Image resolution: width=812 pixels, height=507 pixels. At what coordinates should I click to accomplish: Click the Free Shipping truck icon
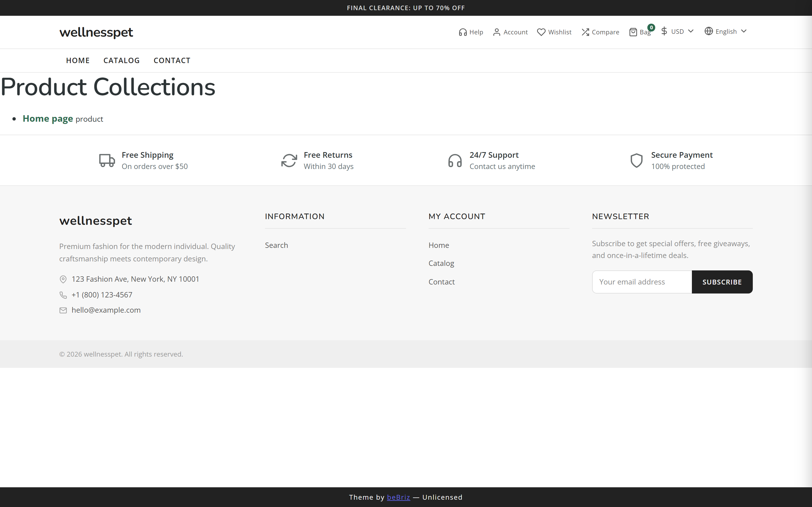[x=107, y=161]
